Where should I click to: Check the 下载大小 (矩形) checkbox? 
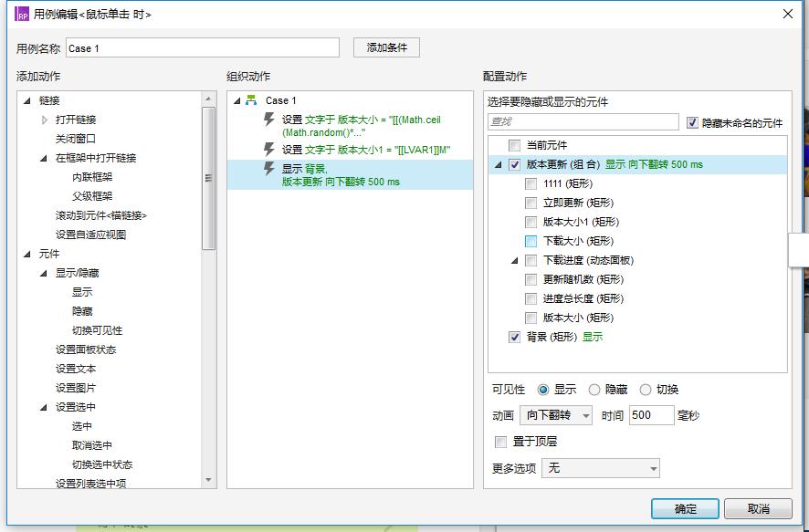pos(531,241)
